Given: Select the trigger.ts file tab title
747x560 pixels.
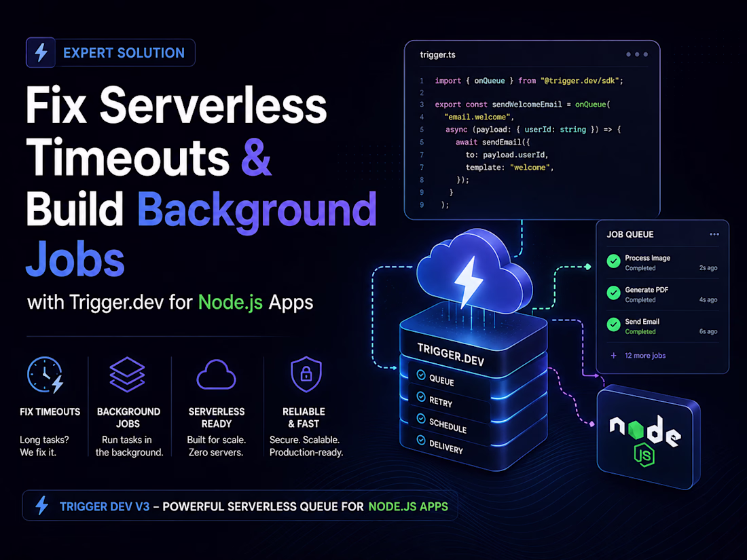Looking at the screenshot, I should click(x=437, y=55).
